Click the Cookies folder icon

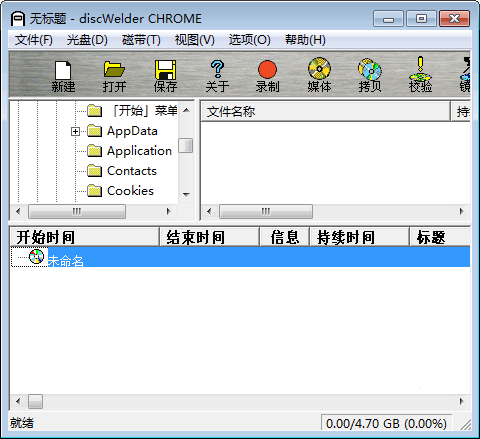click(x=95, y=191)
